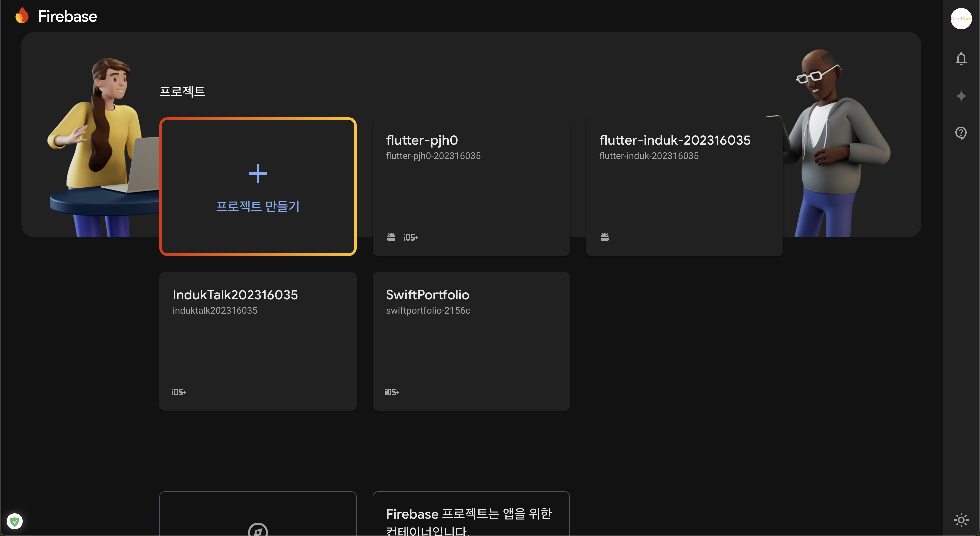980x536 pixels.
Task: Open account avatar in top corner
Action: click(x=961, y=18)
